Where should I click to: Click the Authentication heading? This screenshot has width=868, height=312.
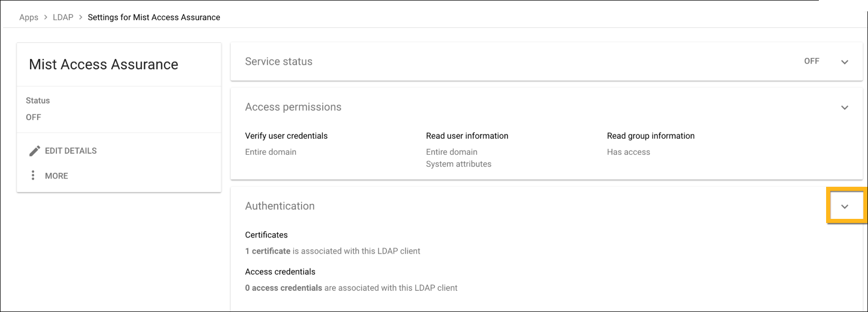point(279,206)
